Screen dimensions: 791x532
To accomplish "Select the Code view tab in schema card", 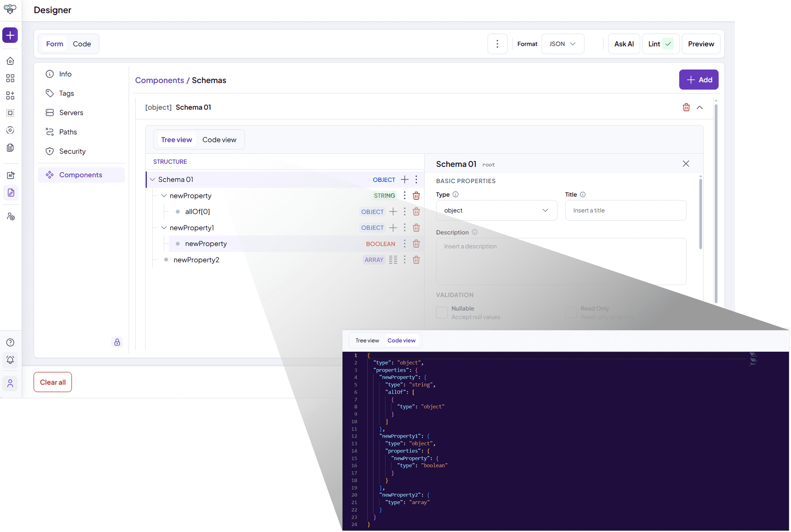I will [x=219, y=140].
